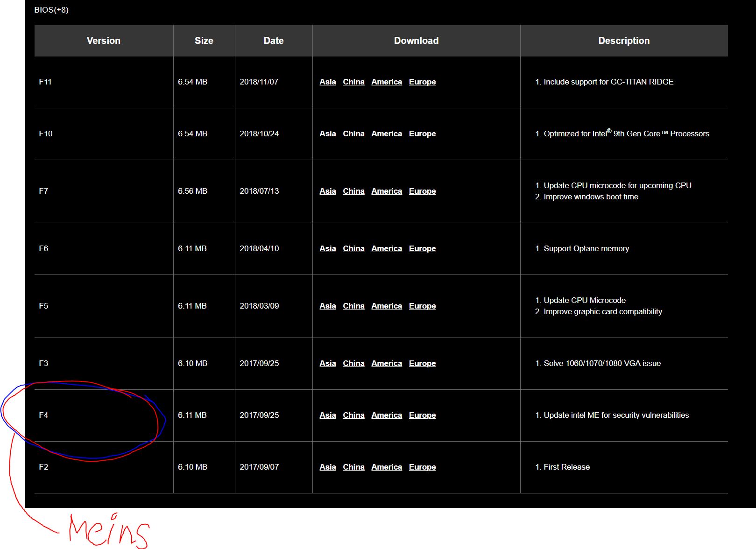
Task: Select the F4 version cell
Action: tap(104, 415)
